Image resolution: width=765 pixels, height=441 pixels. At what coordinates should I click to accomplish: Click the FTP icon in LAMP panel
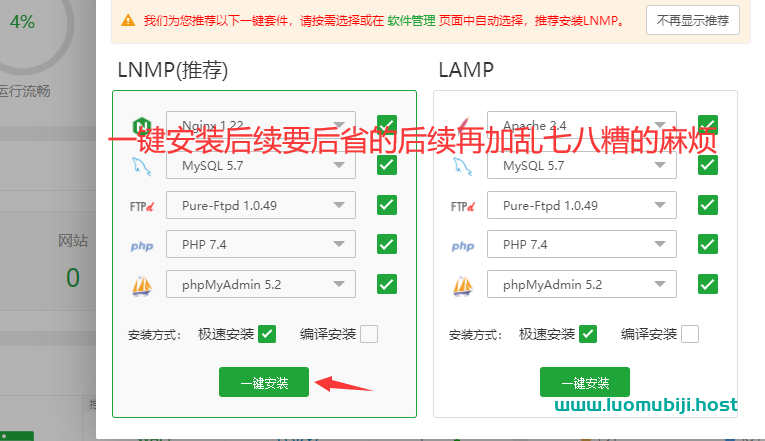tap(463, 206)
